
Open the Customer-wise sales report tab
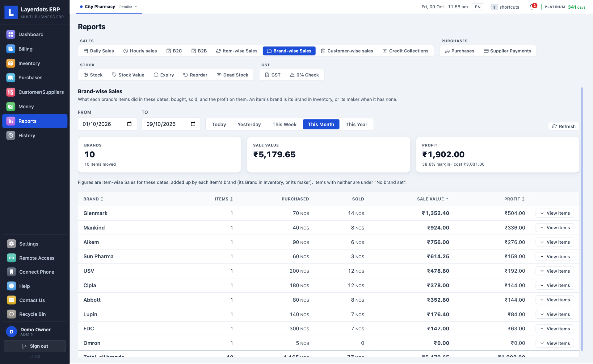click(x=347, y=51)
